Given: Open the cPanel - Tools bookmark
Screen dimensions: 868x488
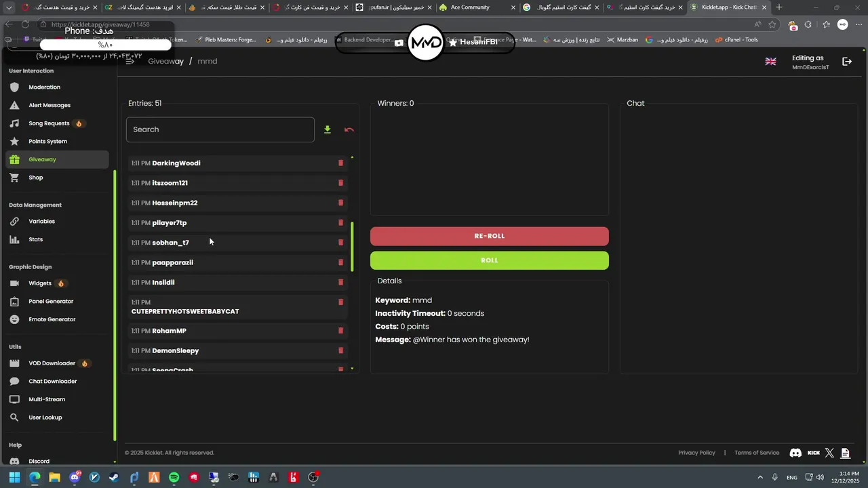Looking at the screenshot, I should click(x=735, y=40).
